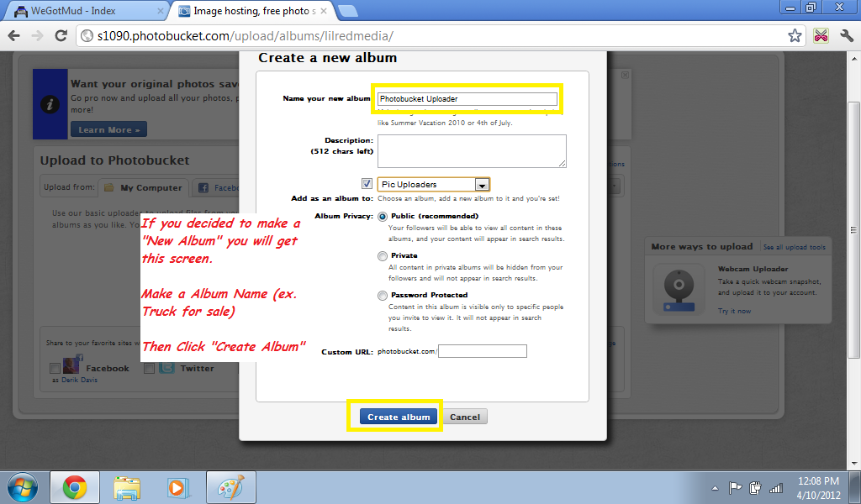Viewport: 861px width, 504px height.
Task: Click the browser reload icon
Action: [61, 36]
